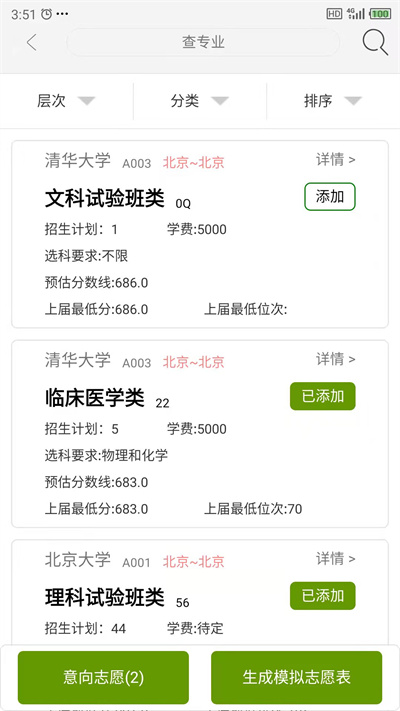Tap the 查专业 search field
This screenshot has height=711, width=400.
pyautogui.click(x=203, y=42)
